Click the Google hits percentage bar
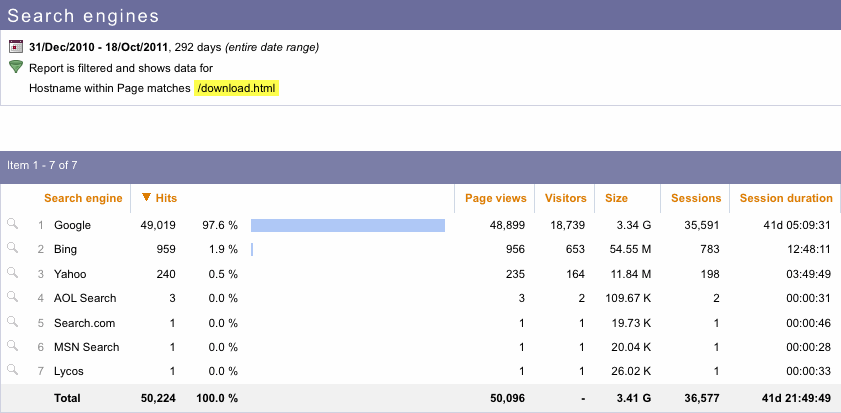 click(347, 225)
